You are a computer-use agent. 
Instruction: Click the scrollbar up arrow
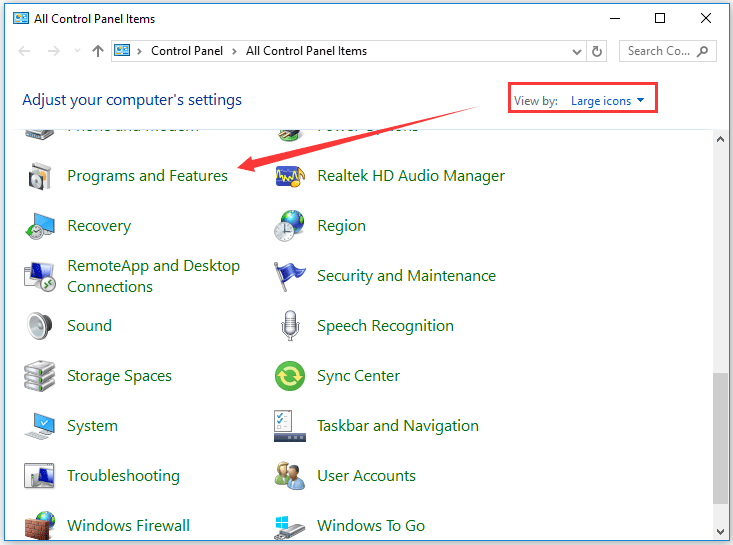pyautogui.click(x=720, y=139)
